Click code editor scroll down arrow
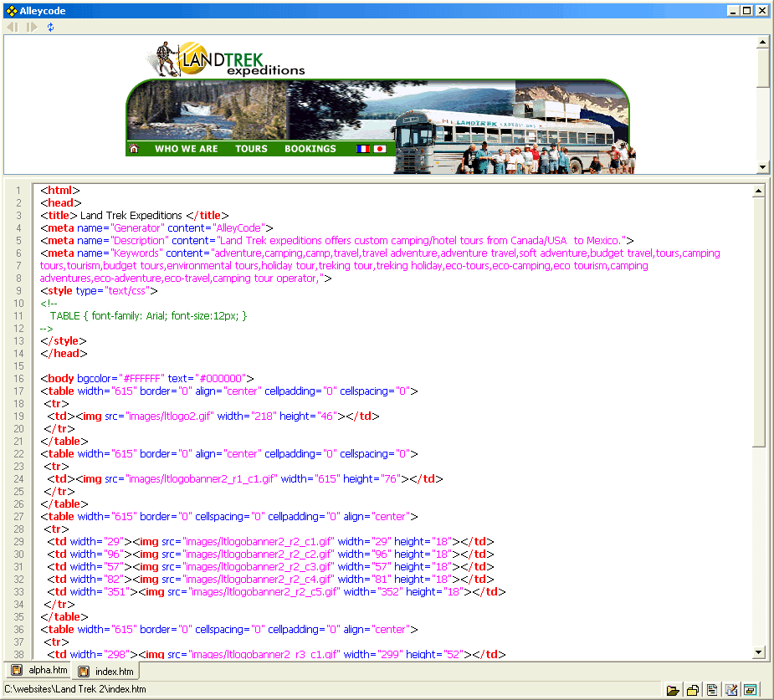The width and height of the screenshot is (774, 700). (759, 652)
